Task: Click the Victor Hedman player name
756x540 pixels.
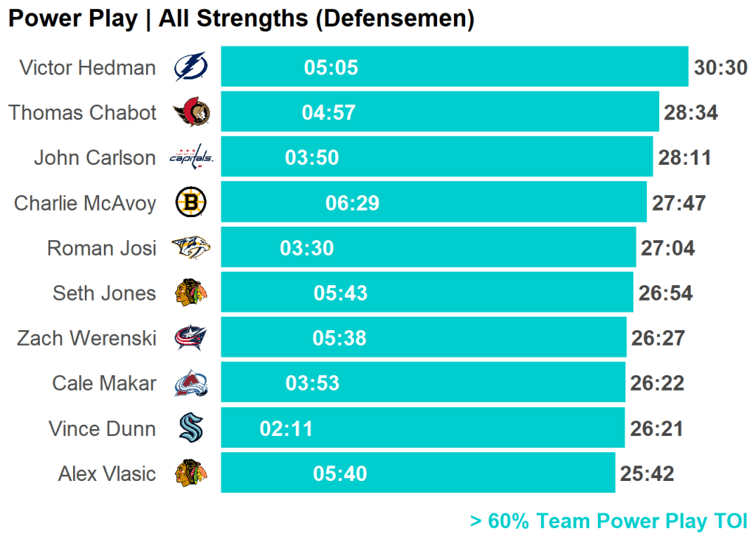Action: [x=87, y=68]
